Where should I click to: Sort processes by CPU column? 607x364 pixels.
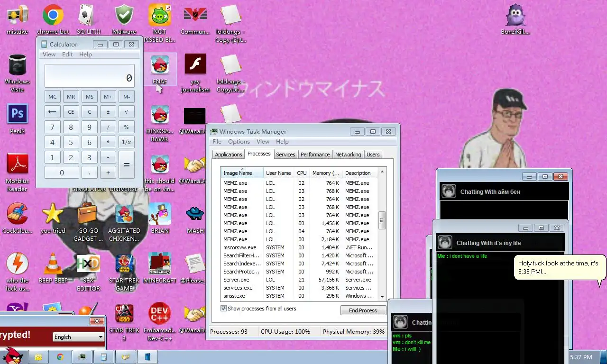pos(302,173)
